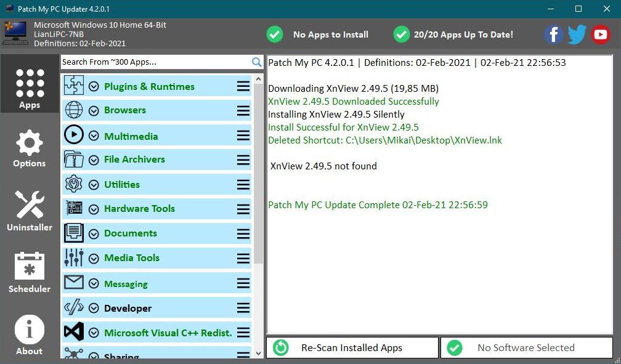Click the Multimedia play icon
The width and height of the screenshot is (621, 364).
tap(74, 135)
